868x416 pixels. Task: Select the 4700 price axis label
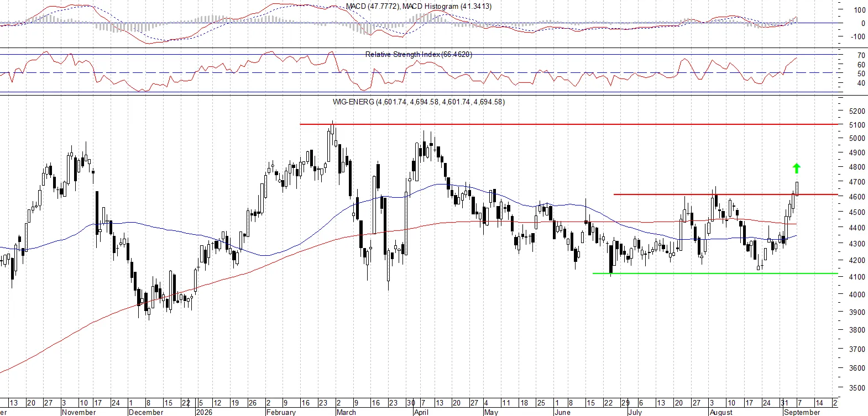tap(857, 182)
